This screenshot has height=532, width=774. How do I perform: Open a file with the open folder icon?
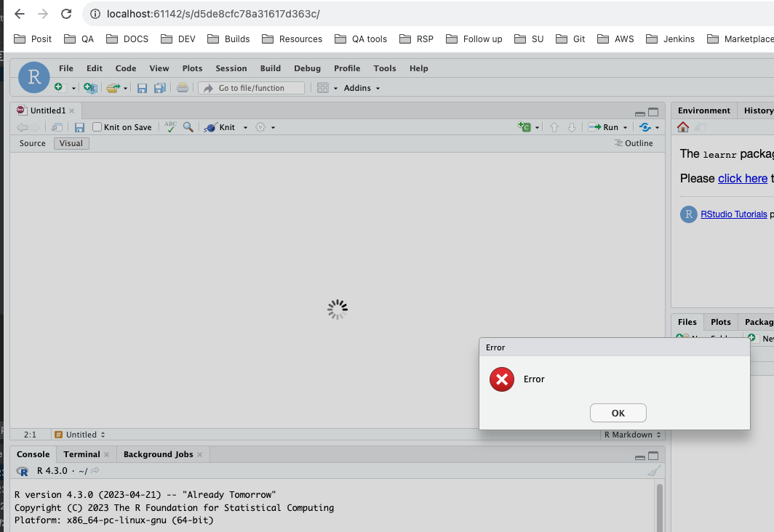pos(115,87)
